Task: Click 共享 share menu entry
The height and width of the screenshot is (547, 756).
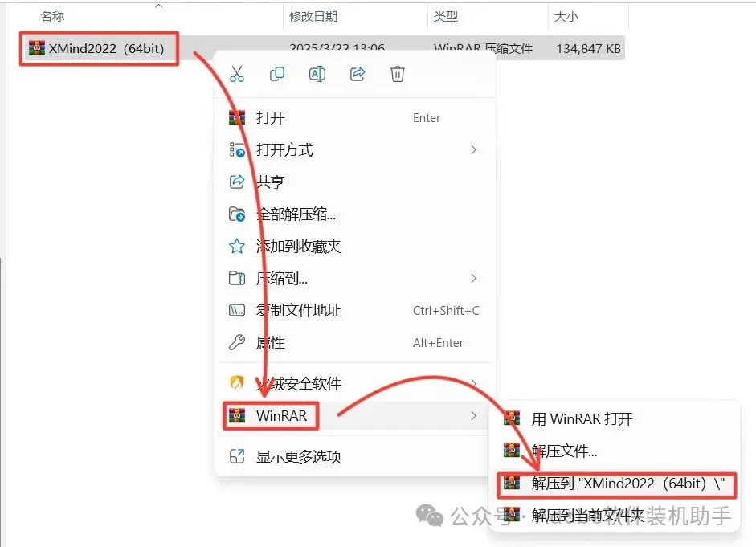Action: point(353,182)
